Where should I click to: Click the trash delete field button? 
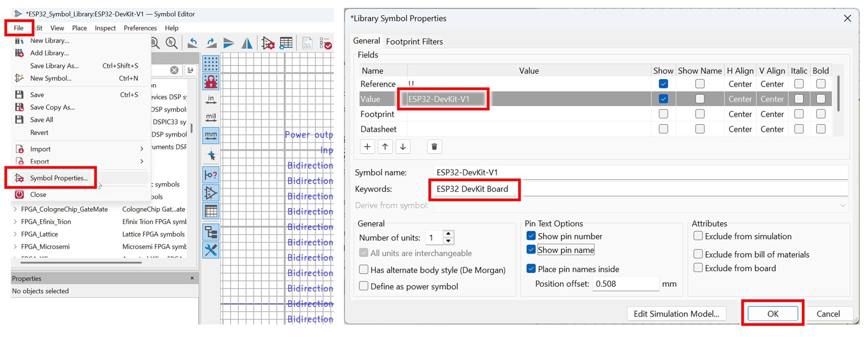pos(434,147)
